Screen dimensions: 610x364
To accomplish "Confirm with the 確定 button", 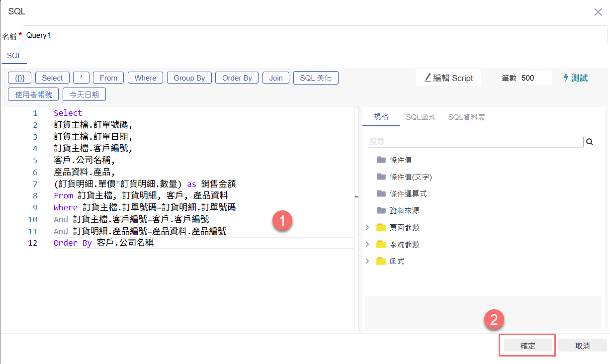I will 527,346.
